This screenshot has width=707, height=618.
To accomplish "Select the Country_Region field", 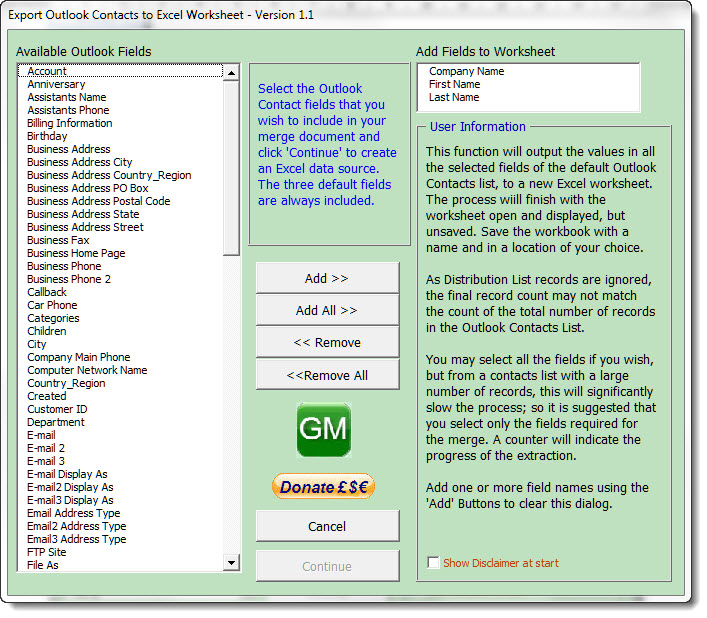I will pyautogui.click(x=120, y=383).
